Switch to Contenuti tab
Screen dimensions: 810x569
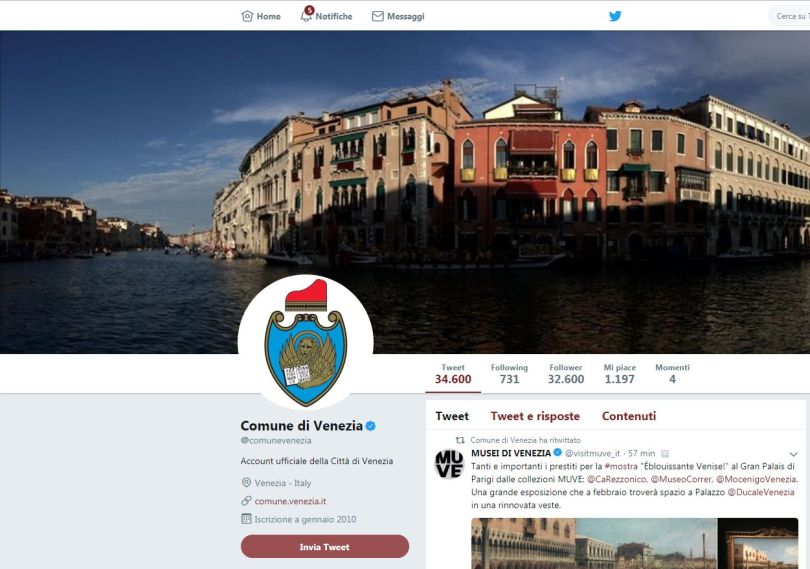click(x=629, y=416)
